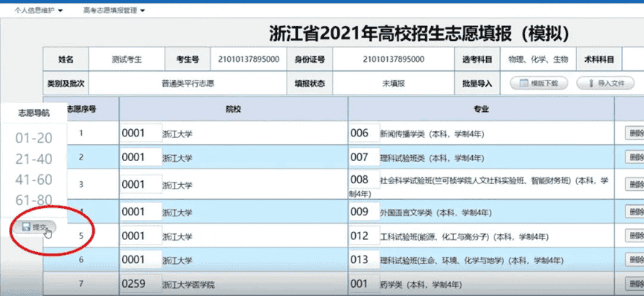Viewport: 644px width, 296px height.
Task: Click the 术科科目 label cell
Action: point(599,59)
